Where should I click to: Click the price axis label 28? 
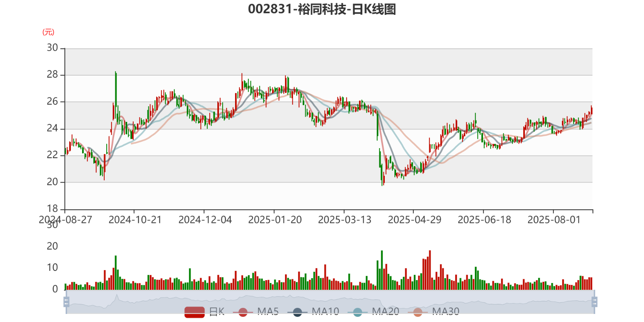click(x=52, y=74)
